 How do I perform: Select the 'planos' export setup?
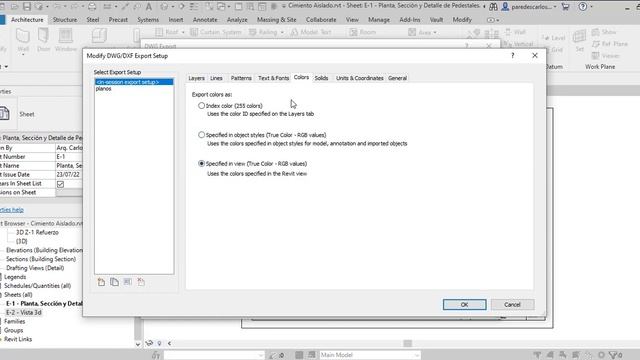pyautogui.click(x=104, y=89)
